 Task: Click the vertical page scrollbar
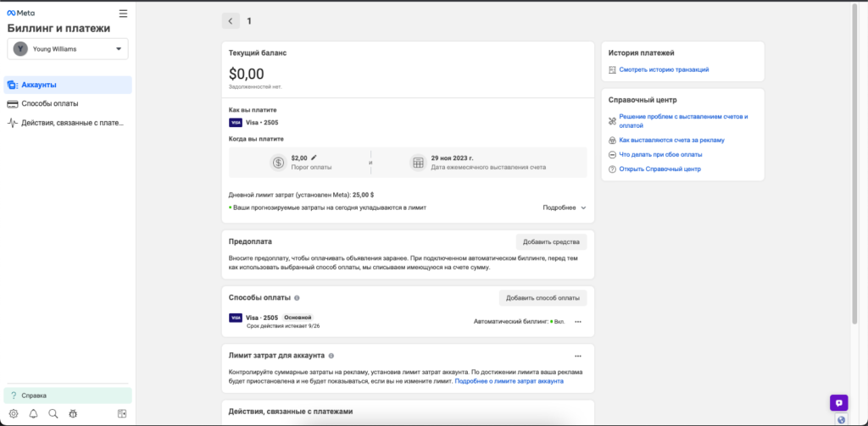click(854, 164)
